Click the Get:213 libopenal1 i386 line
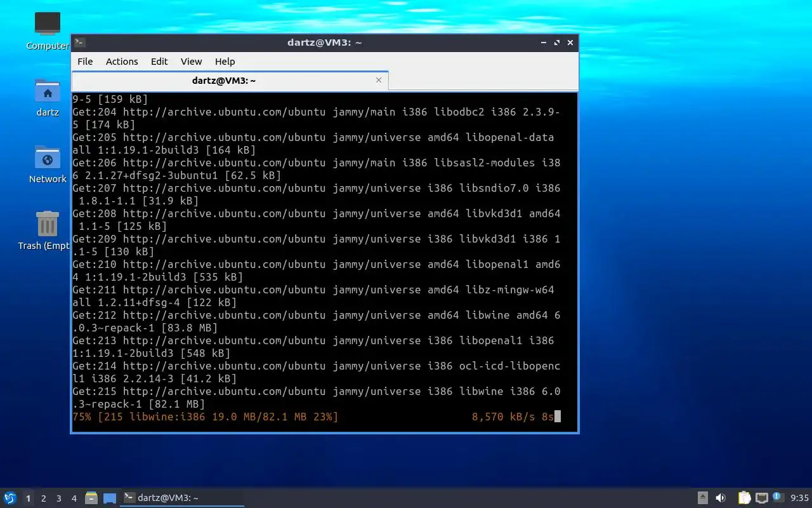 coord(313,347)
